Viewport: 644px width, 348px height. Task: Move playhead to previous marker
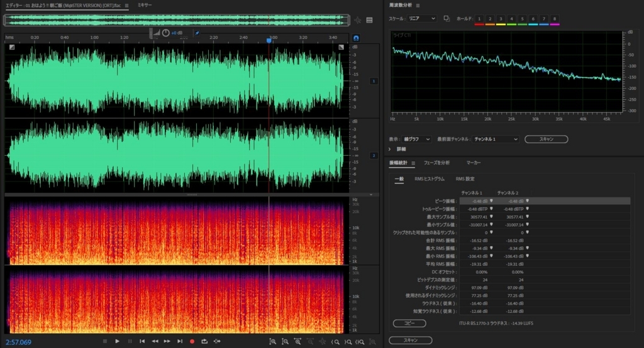142,341
